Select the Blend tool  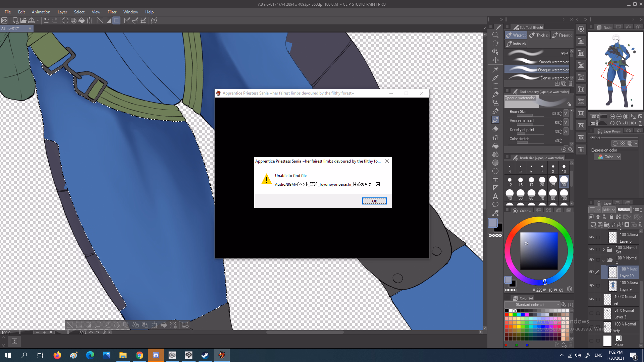pyautogui.click(x=495, y=155)
